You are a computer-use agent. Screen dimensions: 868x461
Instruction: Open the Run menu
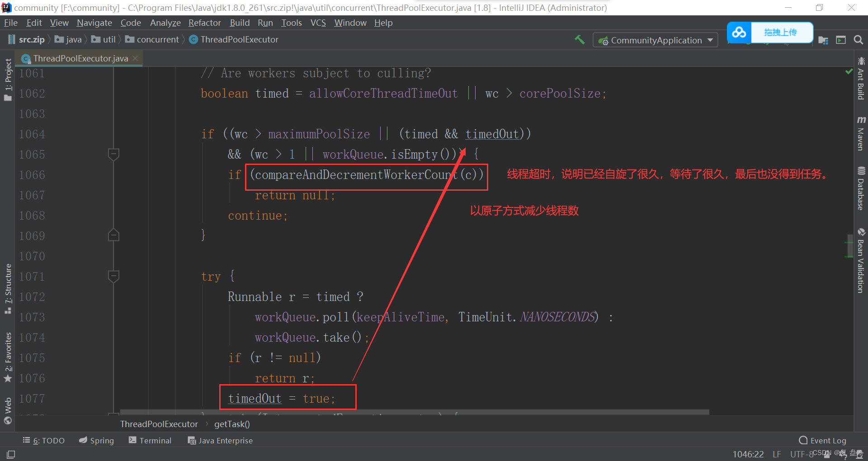coord(265,23)
